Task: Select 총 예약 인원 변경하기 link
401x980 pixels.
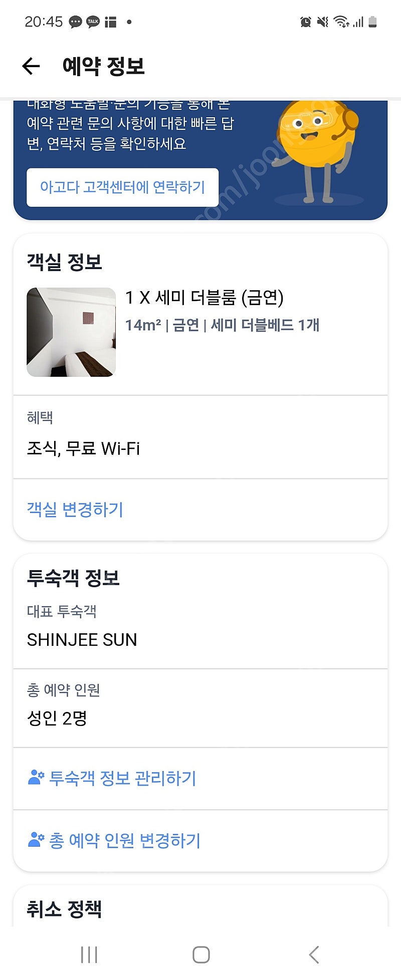Action: coord(124,840)
